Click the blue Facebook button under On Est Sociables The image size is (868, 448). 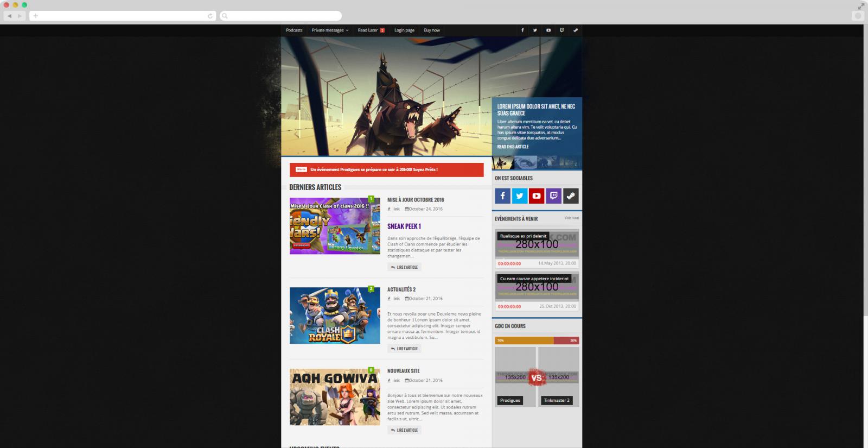(x=502, y=196)
